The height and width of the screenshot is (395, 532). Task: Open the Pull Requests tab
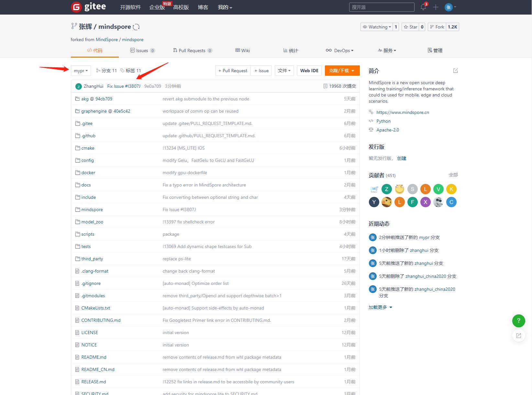tap(193, 51)
